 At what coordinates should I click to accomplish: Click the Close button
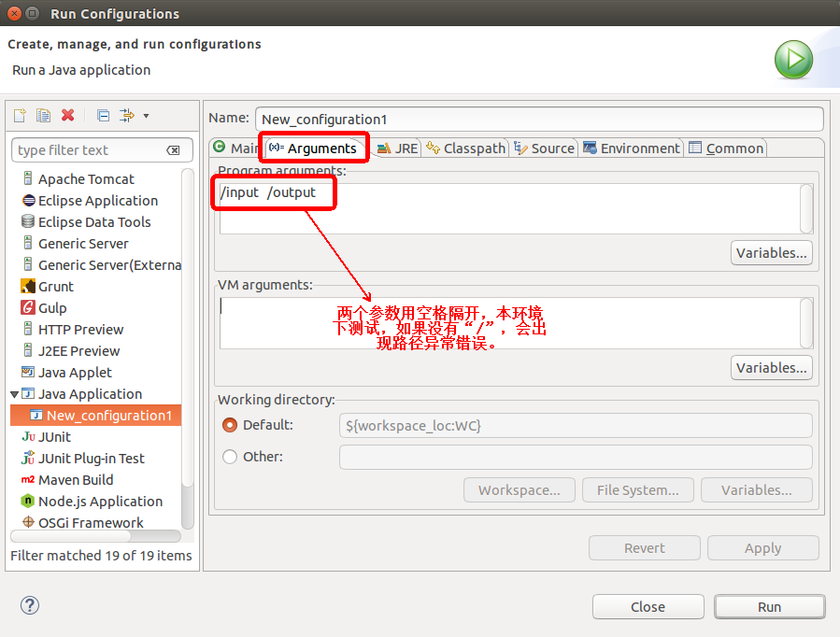[648, 606]
